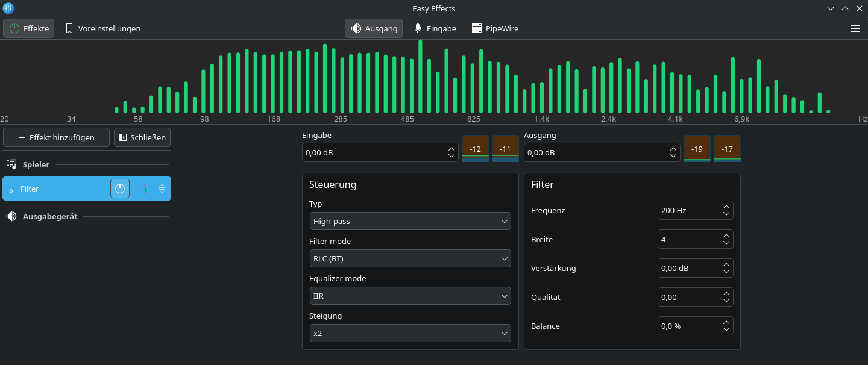Click the Filter section heading in right panel
868x365 pixels.
point(542,184)
